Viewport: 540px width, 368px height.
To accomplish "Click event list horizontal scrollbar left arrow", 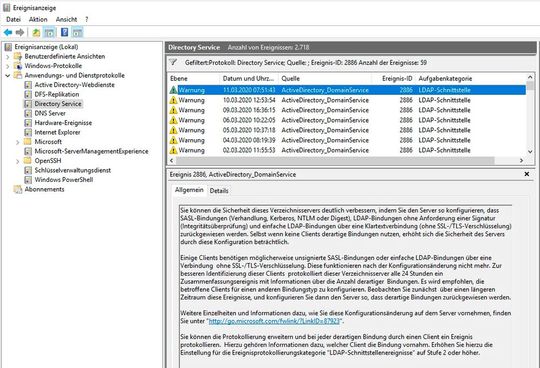I will [x=172, y=160].
